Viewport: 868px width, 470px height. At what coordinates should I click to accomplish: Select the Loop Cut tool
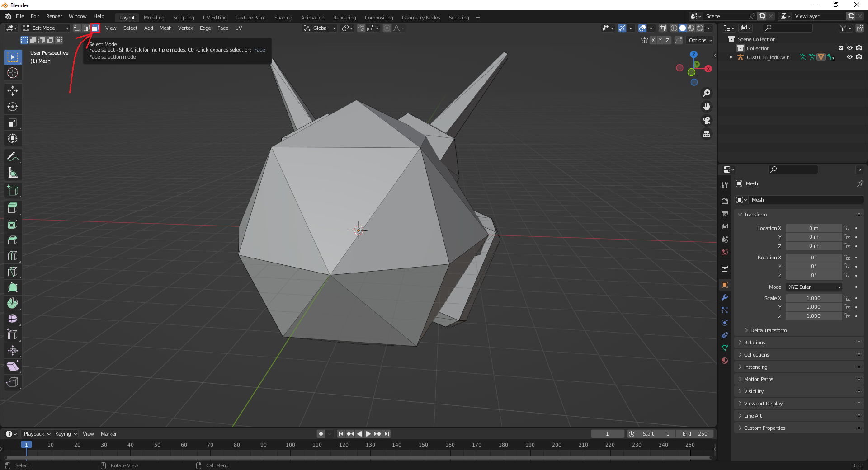[13, 256]
